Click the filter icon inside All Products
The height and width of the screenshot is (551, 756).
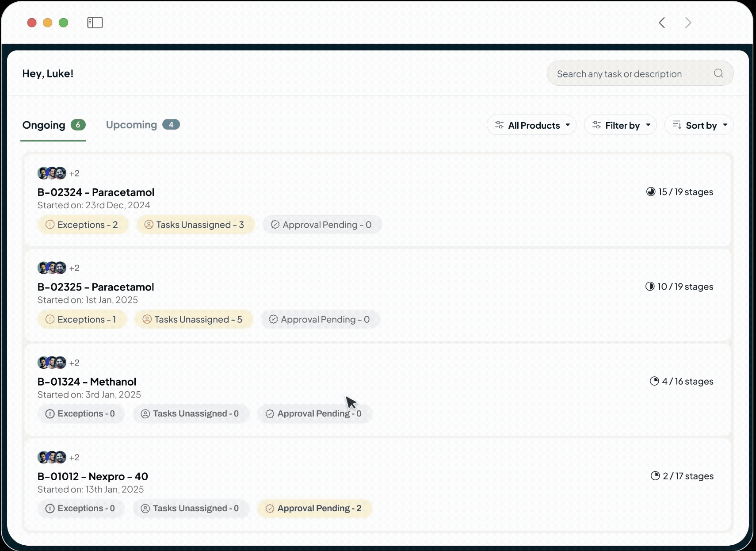point(500,125)
